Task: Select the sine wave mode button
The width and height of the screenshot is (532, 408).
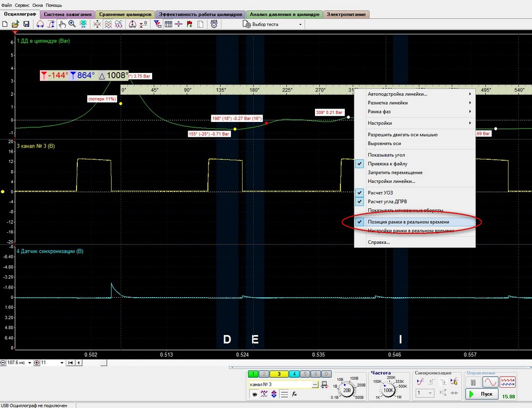Action: point(491,382)
